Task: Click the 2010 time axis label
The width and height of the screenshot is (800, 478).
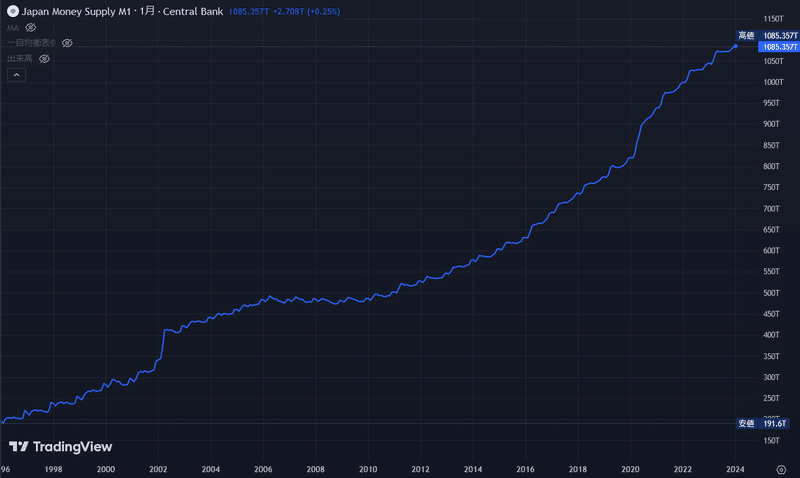Action: click(368, 469)
